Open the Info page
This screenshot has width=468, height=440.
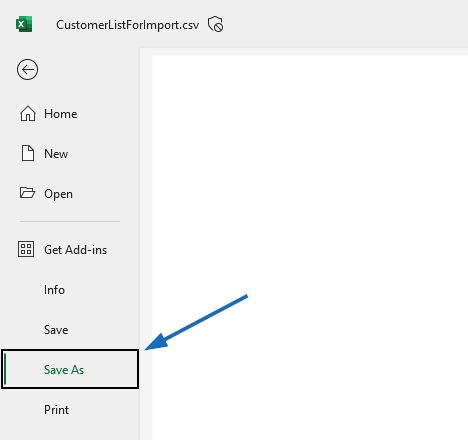[54, 290]
